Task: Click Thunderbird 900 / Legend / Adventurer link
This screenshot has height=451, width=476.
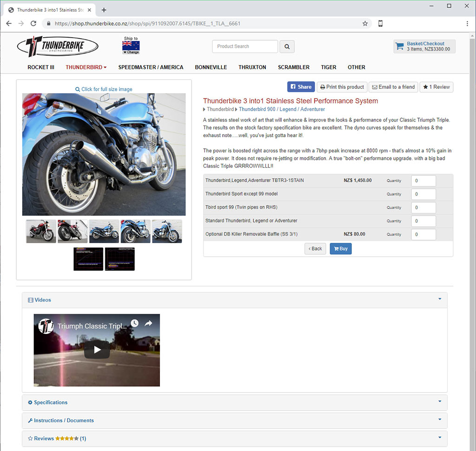Action: (282, 109)
